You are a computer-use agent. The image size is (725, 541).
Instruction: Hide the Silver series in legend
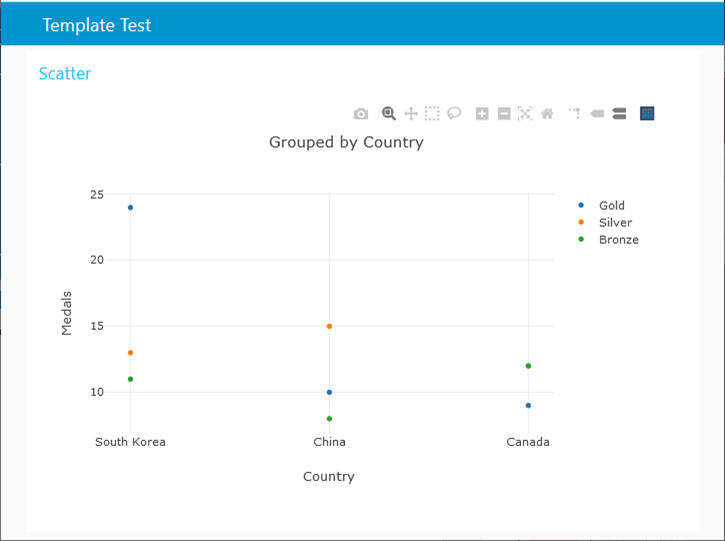614,223
